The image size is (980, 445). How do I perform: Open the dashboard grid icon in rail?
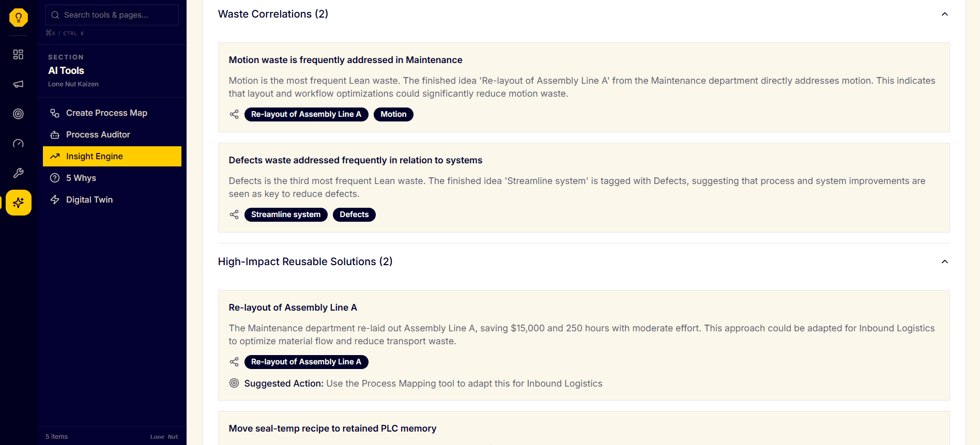click(19, 54)
